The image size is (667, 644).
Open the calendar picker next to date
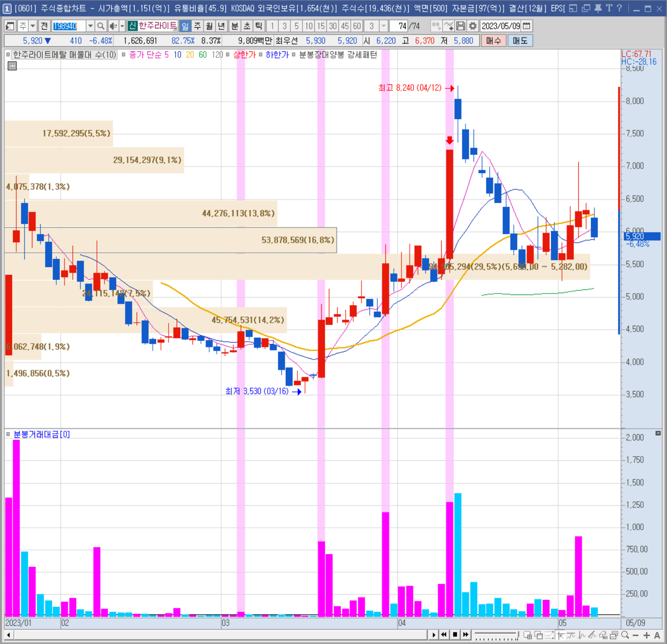(x=527, y=26)
